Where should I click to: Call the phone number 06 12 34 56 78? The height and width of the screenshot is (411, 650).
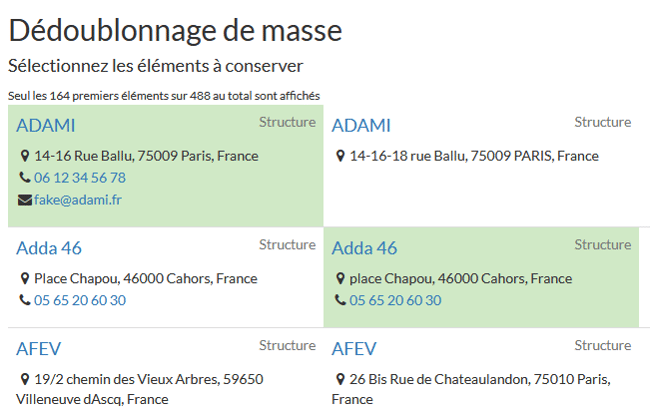tap(80, 178)
